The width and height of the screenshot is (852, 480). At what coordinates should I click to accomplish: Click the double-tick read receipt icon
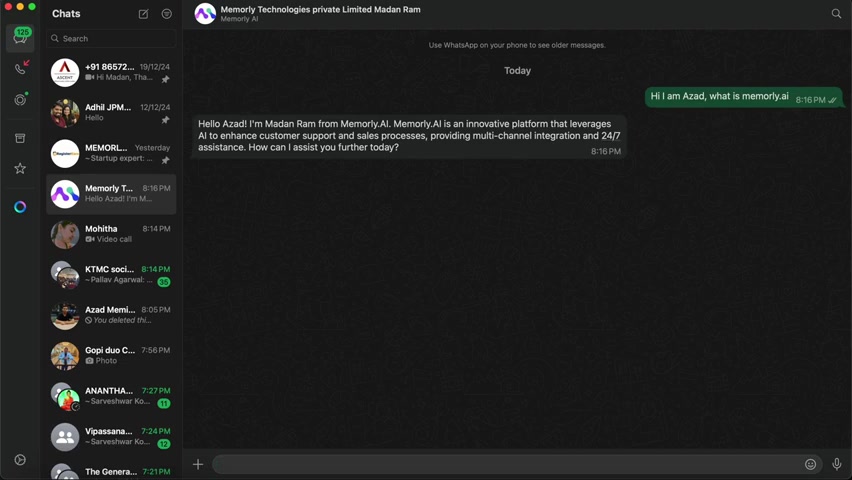pyautogui.click(x=832, y=100)
